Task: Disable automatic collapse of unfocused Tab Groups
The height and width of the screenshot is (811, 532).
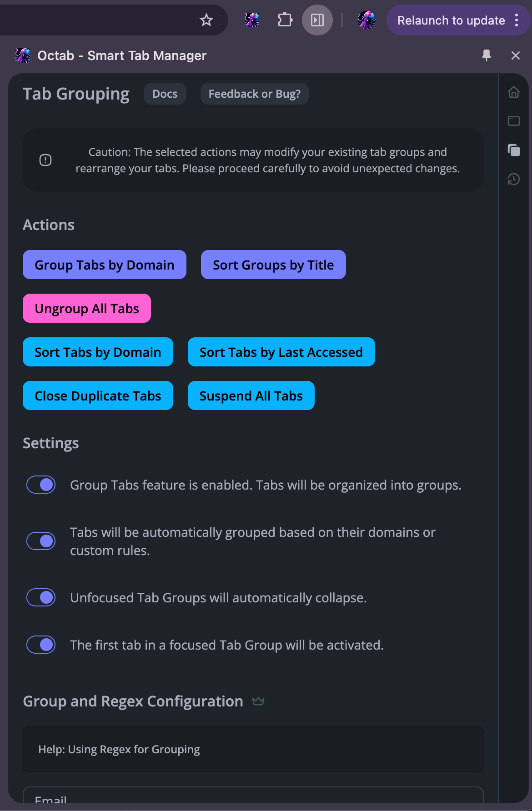Action: 40,597
